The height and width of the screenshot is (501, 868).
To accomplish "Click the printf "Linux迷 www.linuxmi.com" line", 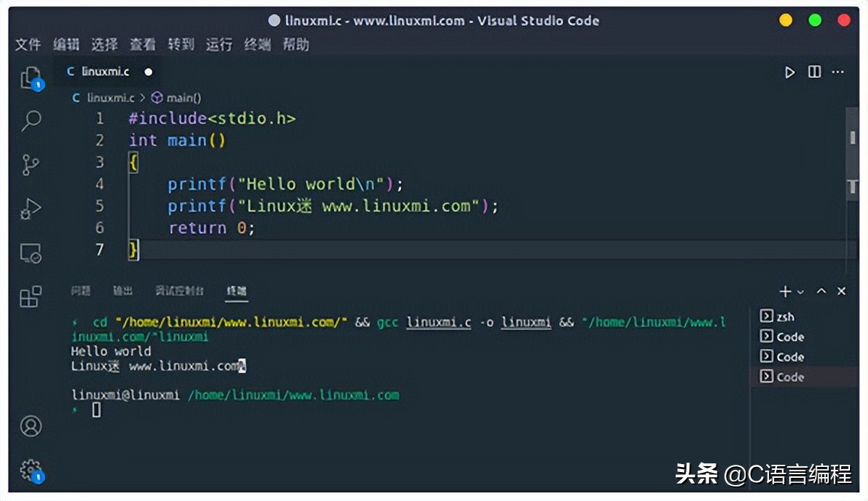I will coord(333,206).
